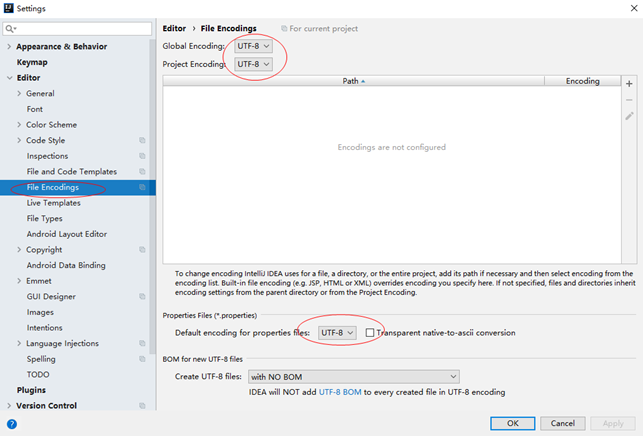Select Font settings page
This screenshot has height=436, width=643.
point(34,109)
